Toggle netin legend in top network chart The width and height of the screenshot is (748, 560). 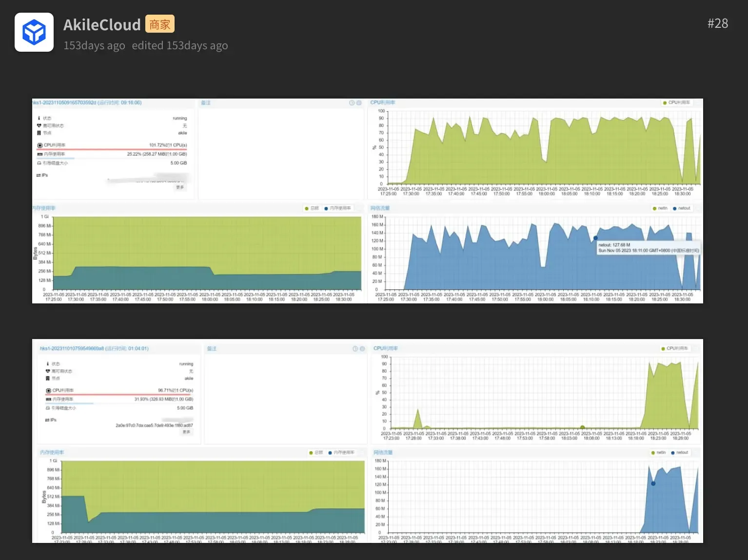pos(660,208)
